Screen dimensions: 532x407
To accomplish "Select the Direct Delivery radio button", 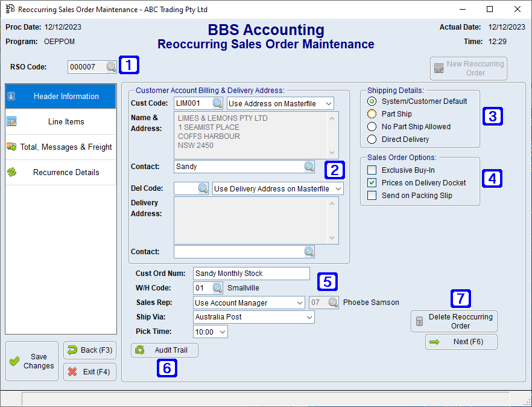I will coord(373,139).
